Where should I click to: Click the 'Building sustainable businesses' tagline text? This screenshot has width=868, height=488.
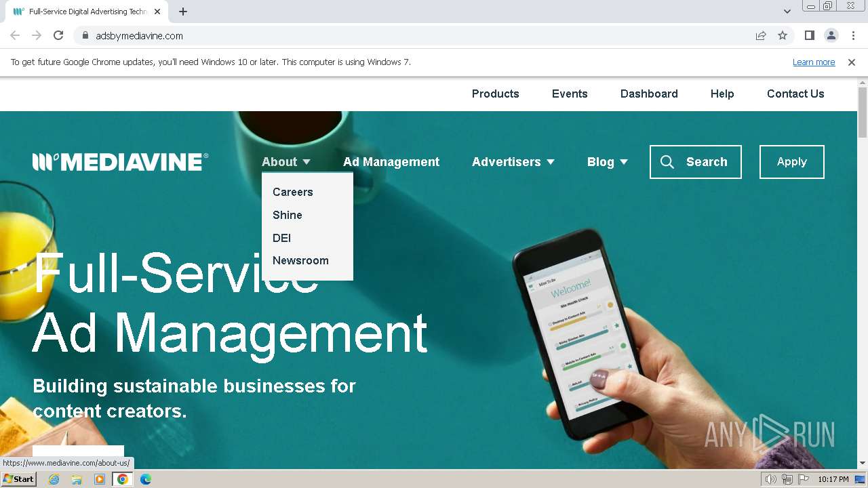click(194, 399)
